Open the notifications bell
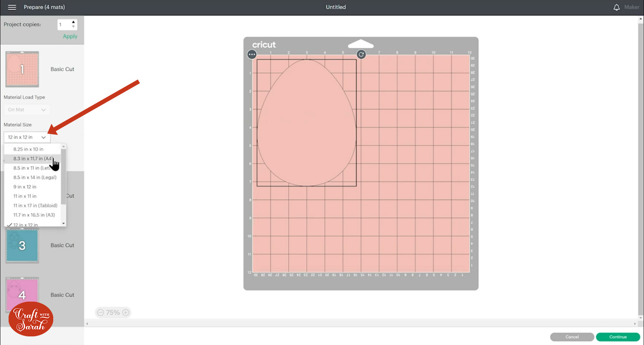The width and height of the screenshot is (644, 345). click(617, 7)
